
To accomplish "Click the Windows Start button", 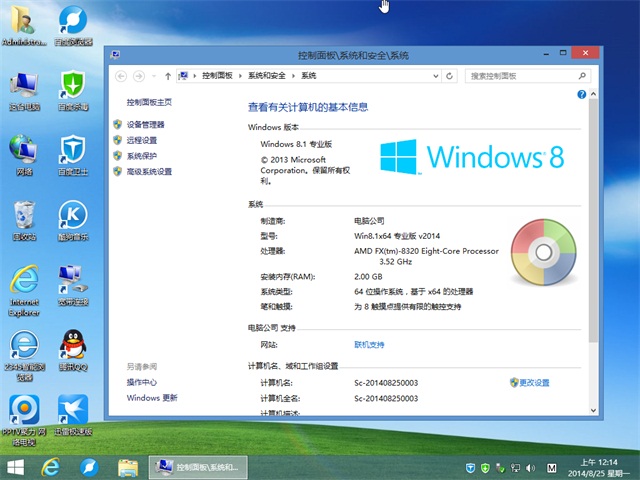I will click(16, 467).
